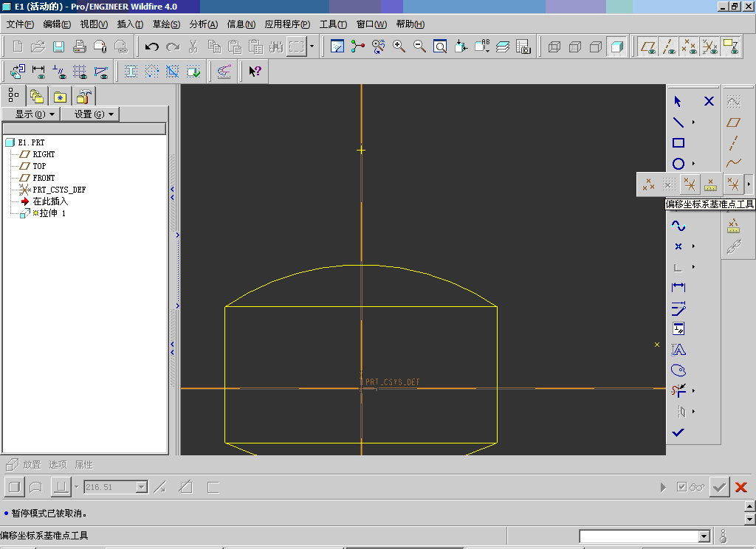Expand the extrude depth option arrow
Image resolution: width=756 pixels, height=549 pixels.
pos(76,487)
